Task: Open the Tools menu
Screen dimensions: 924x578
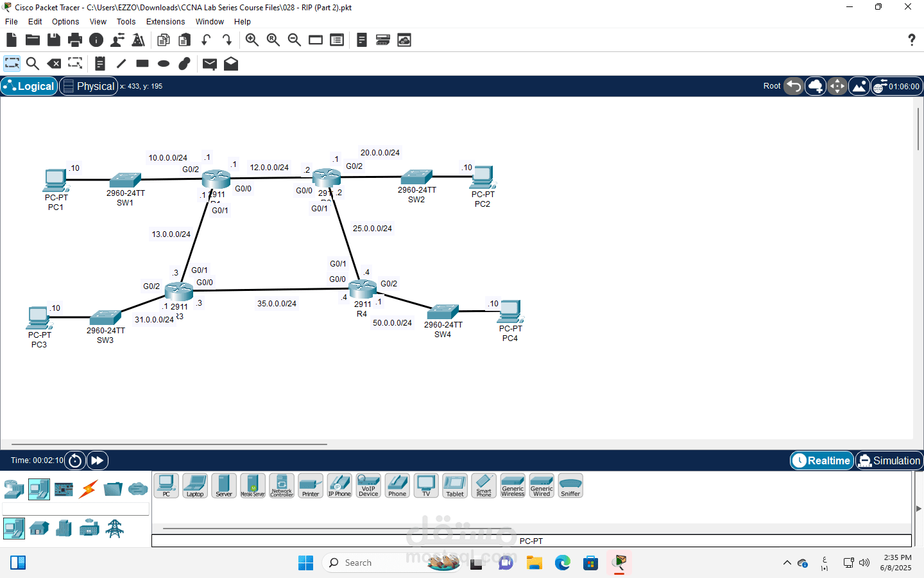Action: tap(126, 21)
